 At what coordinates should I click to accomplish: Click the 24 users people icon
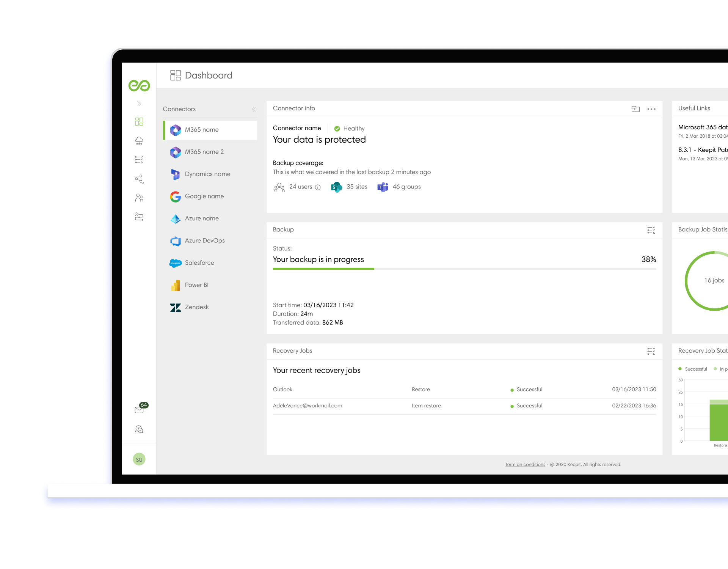[x=279, y=187]
